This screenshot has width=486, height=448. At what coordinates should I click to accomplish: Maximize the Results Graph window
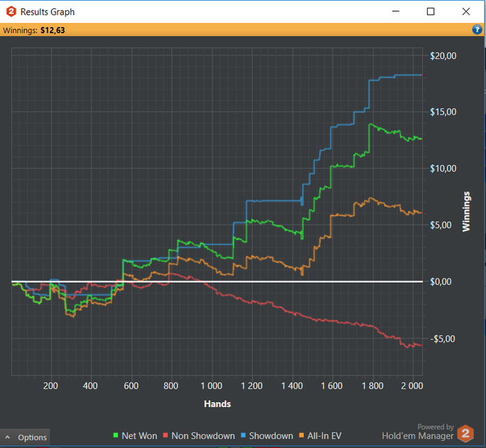430,12
